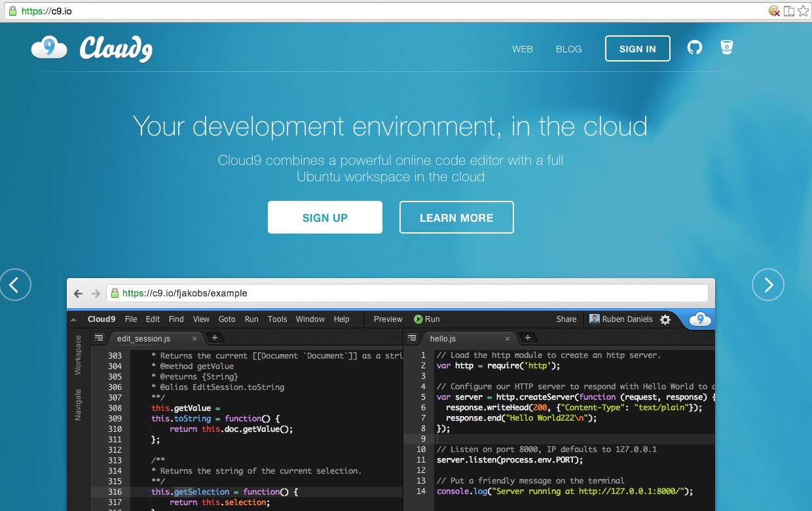Click the c9.io/fjakobs/example URL field
The height and width of the screenshot is (511, 812).
[x=407, y=293]
